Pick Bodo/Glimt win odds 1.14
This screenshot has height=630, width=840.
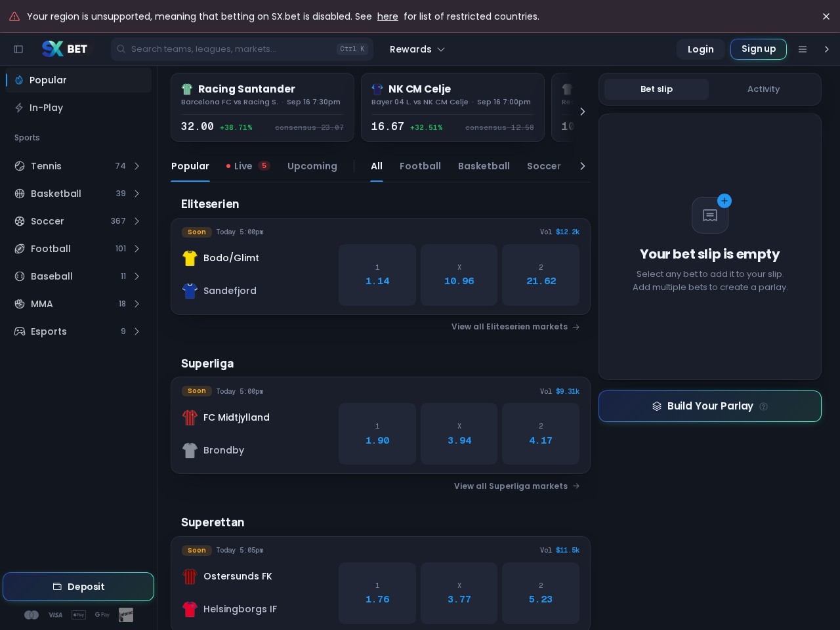point(377,275)
